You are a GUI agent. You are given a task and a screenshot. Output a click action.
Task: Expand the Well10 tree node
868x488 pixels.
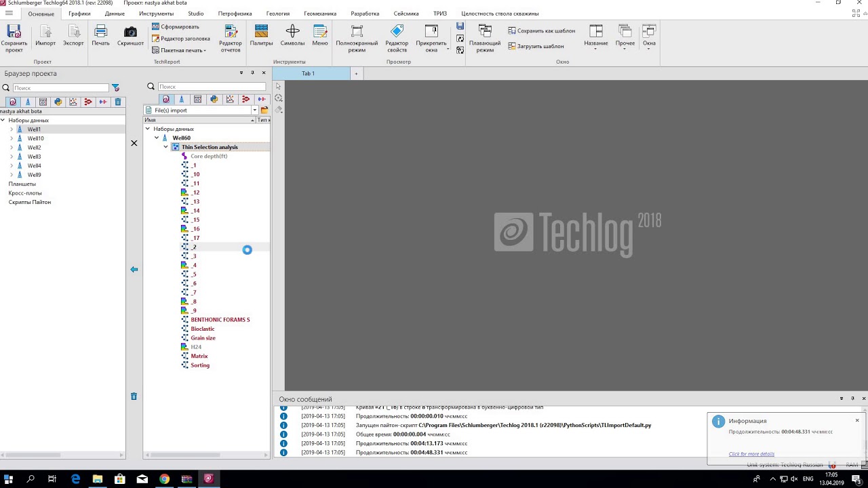point(12,138)
